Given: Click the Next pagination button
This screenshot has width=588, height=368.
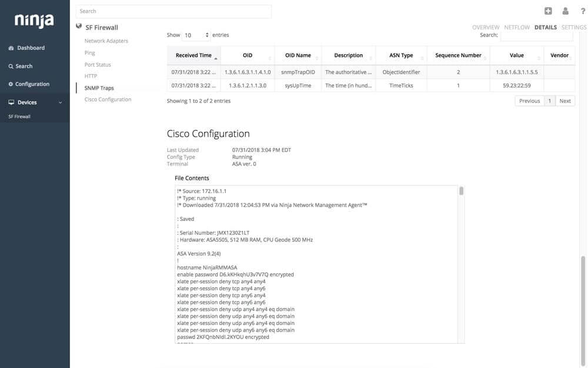Looking at the screenshot, I should pos(565,100).
